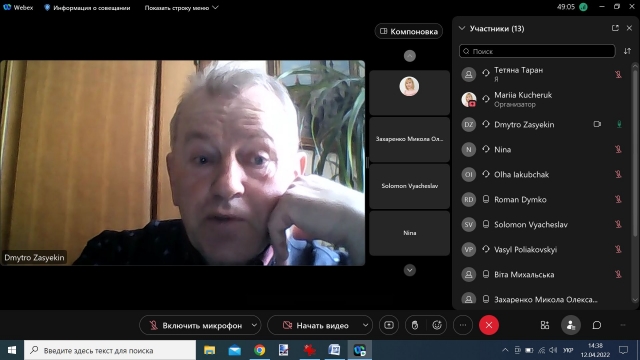Open the Компоновка layout button
Screen dimensions: 640x360
click(x=409, y=31)
